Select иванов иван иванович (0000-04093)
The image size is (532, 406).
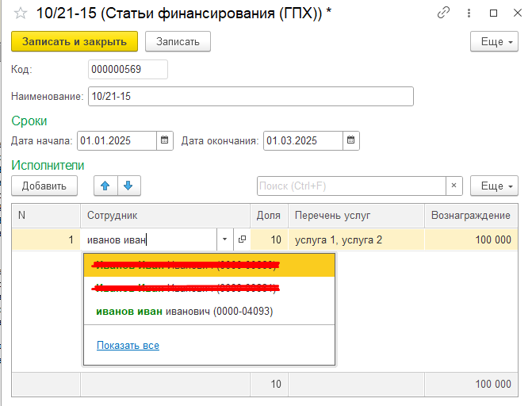click(x=185, y=312)
